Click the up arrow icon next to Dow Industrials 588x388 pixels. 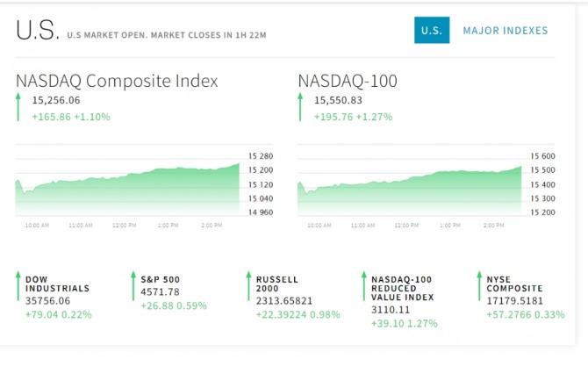(x=18, y=286)
